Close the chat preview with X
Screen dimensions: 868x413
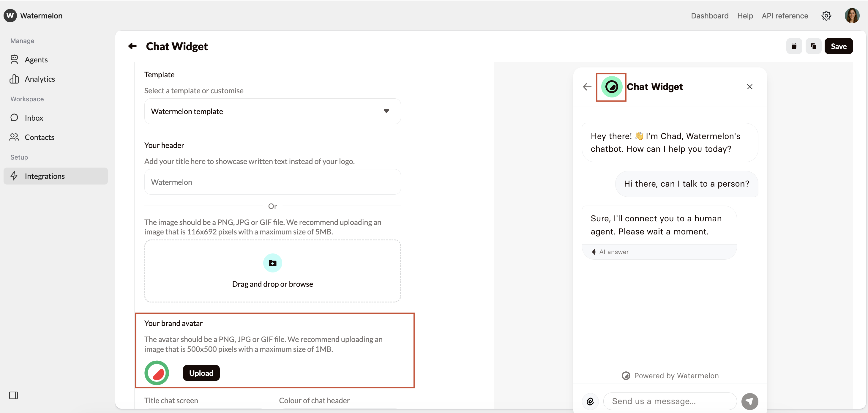click(x=749, y=87)
